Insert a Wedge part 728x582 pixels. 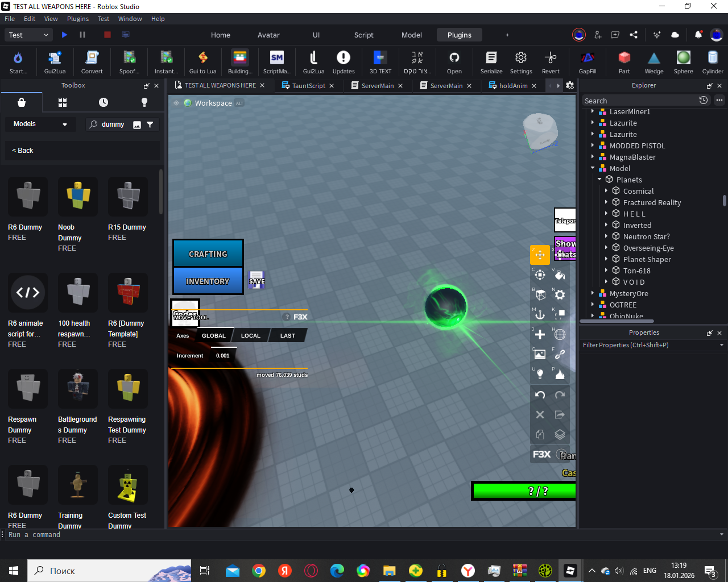coord(654,62)
